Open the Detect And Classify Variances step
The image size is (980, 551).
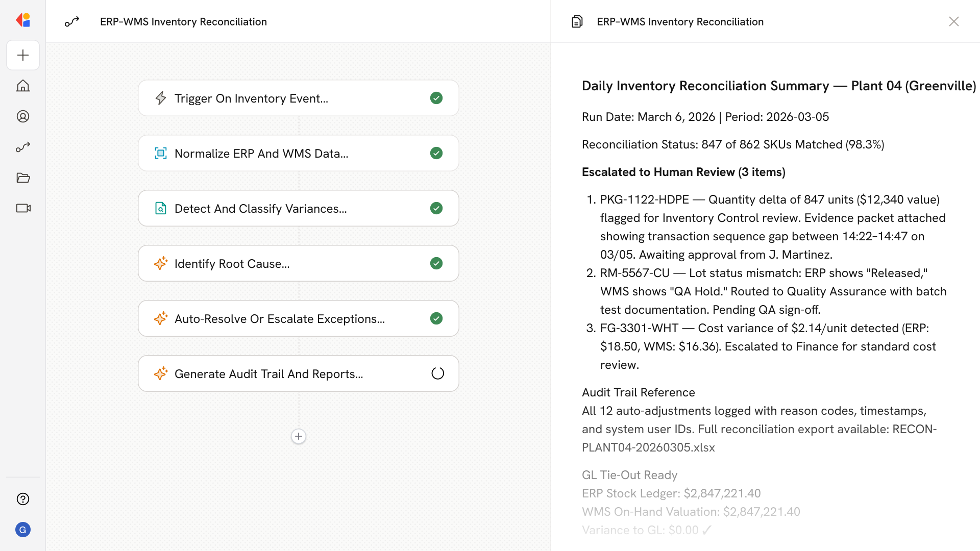point(298,208)
